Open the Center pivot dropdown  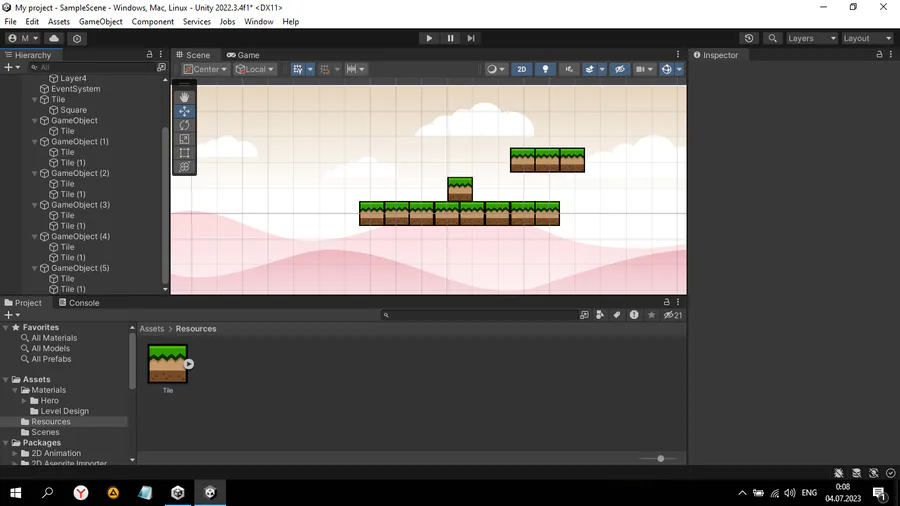(205, 69)
